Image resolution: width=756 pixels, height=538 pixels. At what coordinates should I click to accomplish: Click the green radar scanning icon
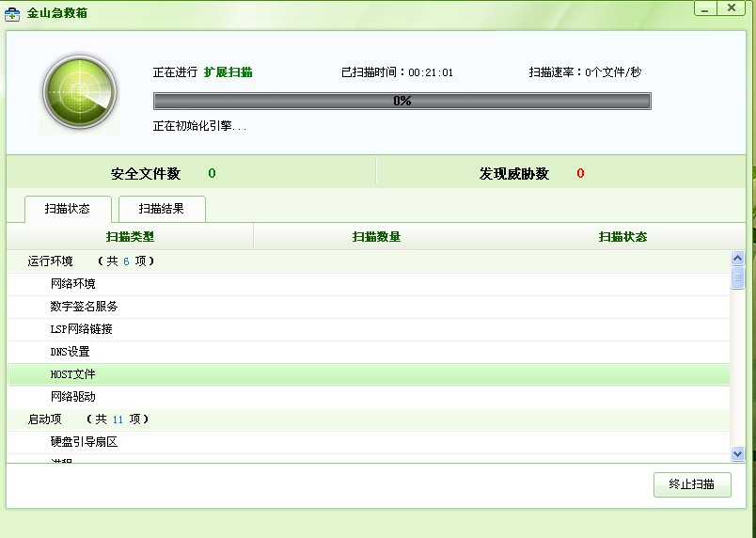tap(80, 92)
